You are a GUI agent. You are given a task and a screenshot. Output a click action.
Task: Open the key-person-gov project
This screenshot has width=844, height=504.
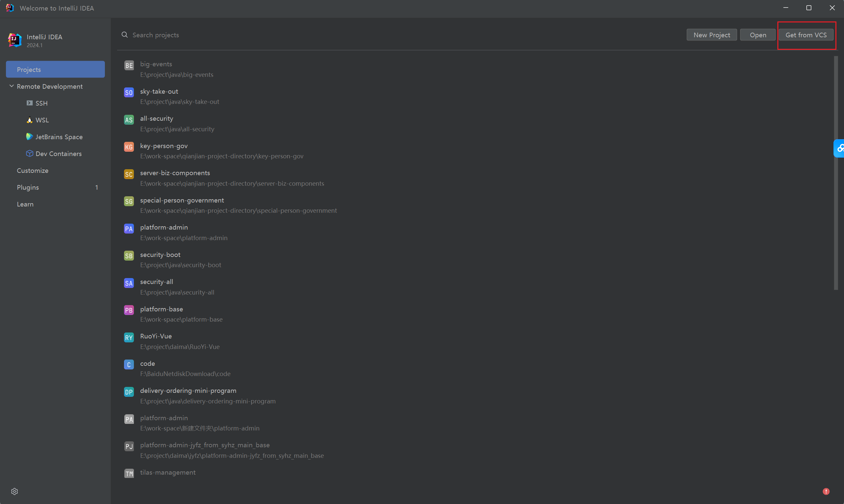(475, 151)
